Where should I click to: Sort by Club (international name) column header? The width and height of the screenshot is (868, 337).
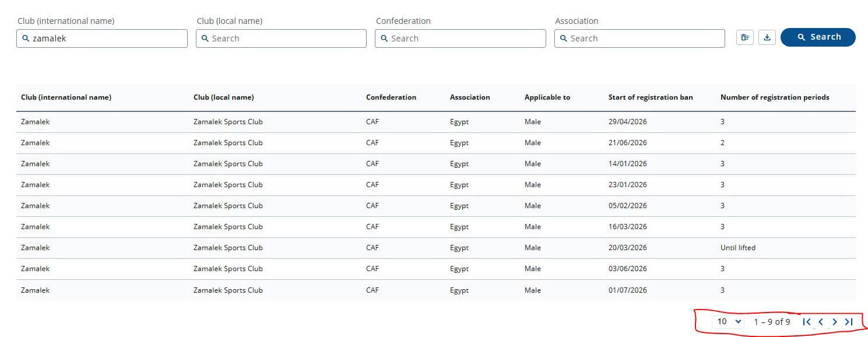[66, 97]
